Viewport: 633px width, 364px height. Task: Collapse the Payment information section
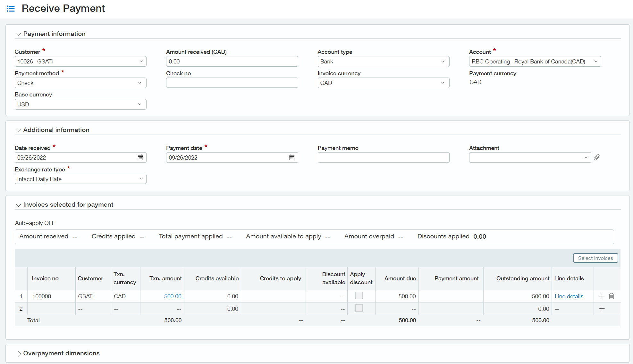coord(18,34)
